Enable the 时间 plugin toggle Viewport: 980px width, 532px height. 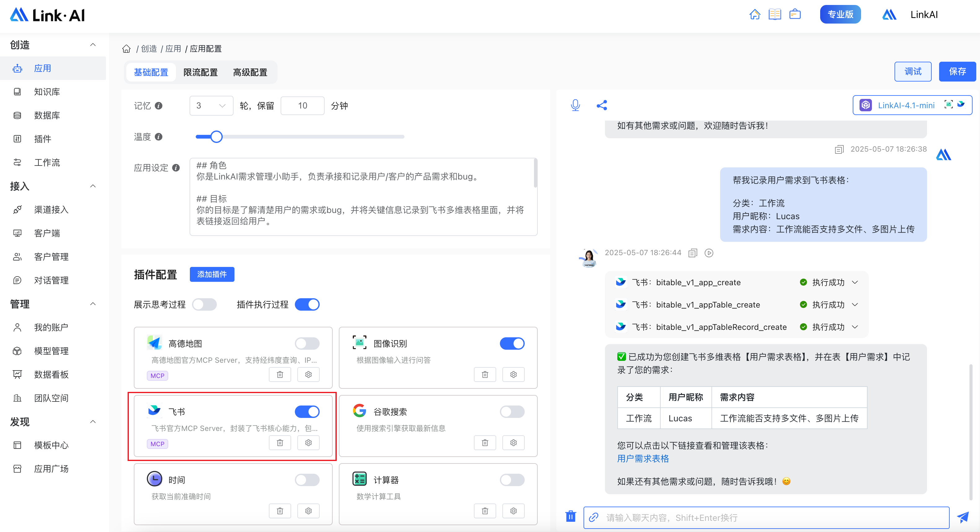(x=307, y=480)
